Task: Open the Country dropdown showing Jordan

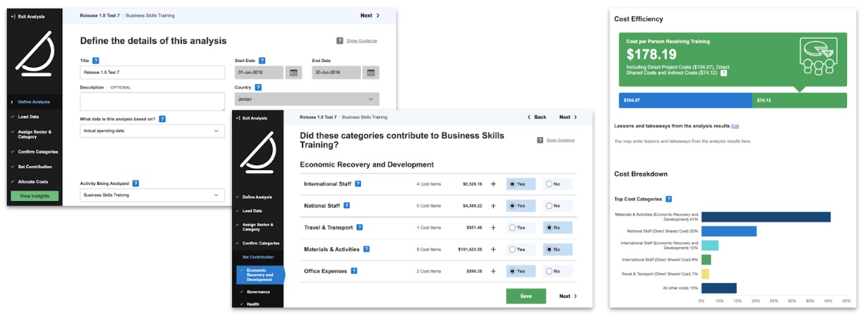Action: point(306,100)
